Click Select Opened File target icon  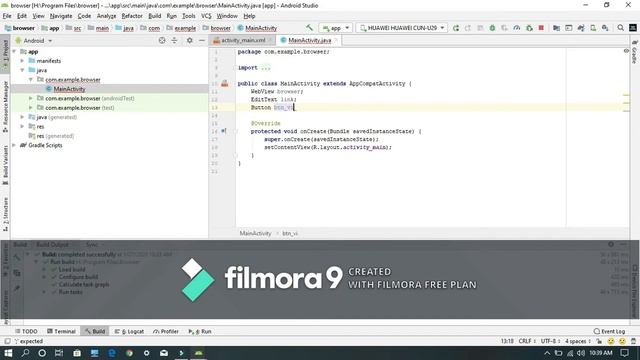click(x=162, y=40)
